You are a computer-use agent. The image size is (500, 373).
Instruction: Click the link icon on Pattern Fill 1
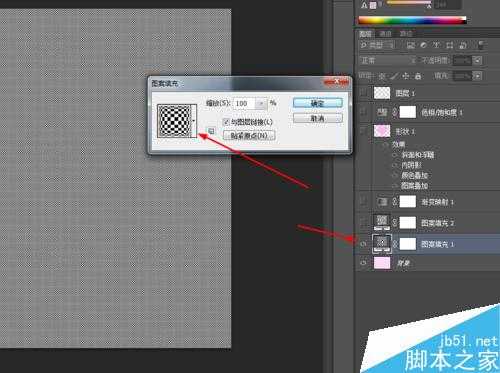395,244
